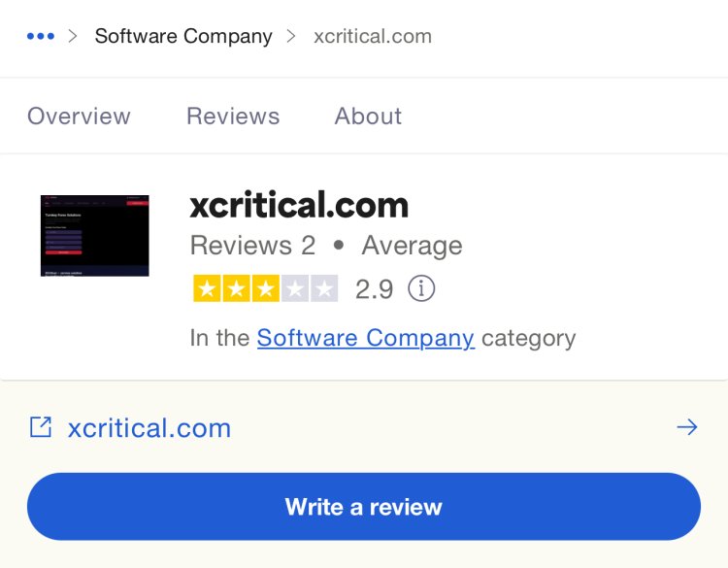
Task: Click the right arrow icon
Action: [x=687, y=427]
